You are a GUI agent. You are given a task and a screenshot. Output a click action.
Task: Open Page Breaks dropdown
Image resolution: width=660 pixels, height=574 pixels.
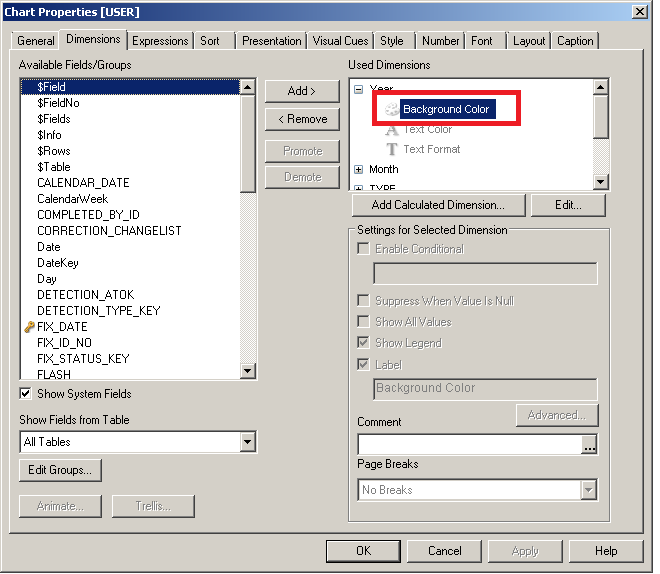pos(588,490)
